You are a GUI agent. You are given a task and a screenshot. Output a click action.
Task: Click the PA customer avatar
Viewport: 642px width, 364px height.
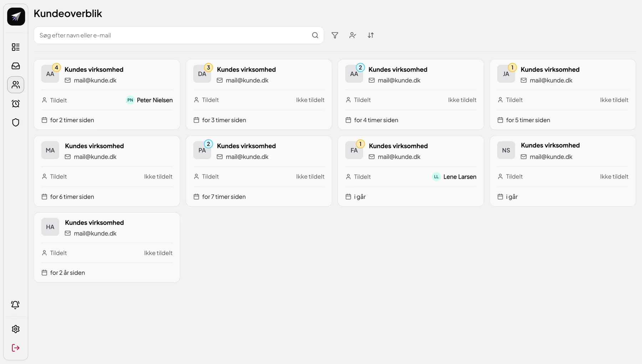click(x=202, y=150)
